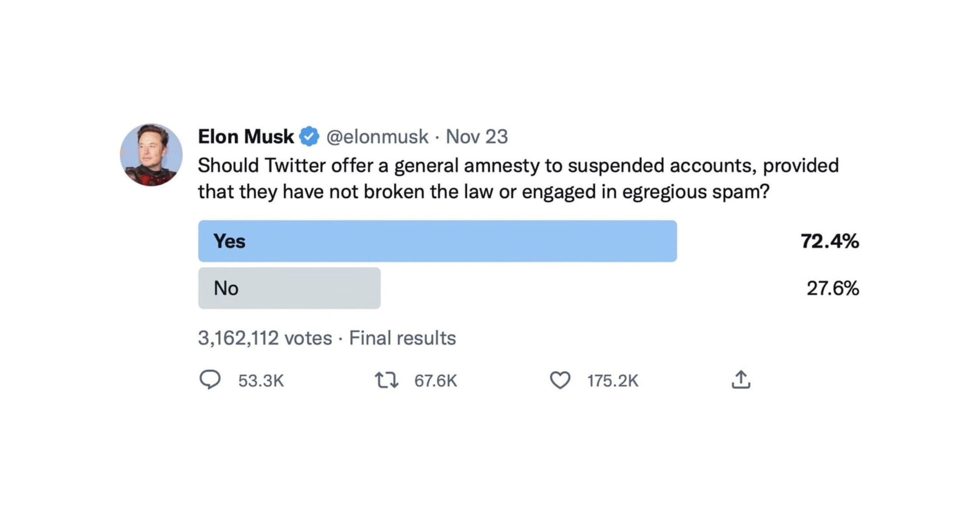Open the share menu via the upload arrow icon
980x523 pixels.
point(741,380)
